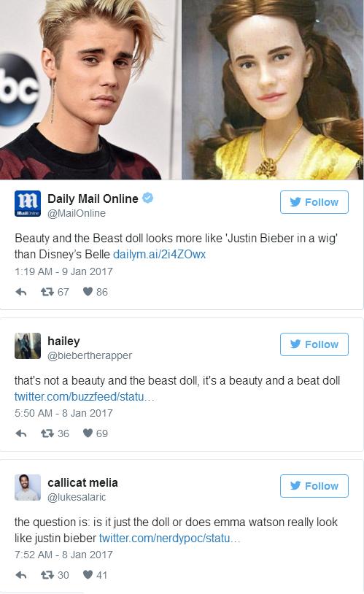The width and height of the screenshot is (364, 594).
Task: Open the 1:19 AM - 9 Jan 2017 timestamp
Action: point(63,271)
